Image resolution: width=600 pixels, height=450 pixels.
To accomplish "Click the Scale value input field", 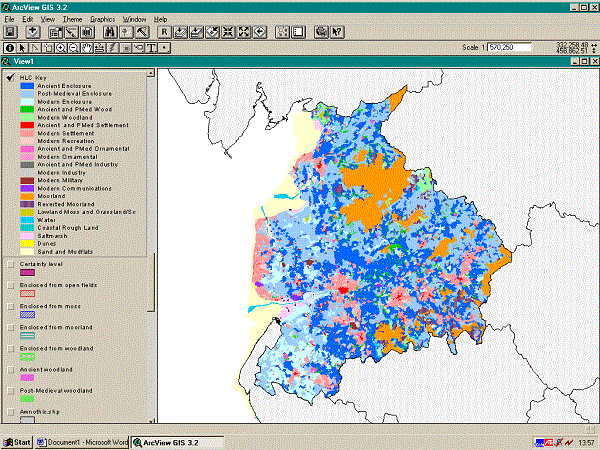I will (509, 47).
